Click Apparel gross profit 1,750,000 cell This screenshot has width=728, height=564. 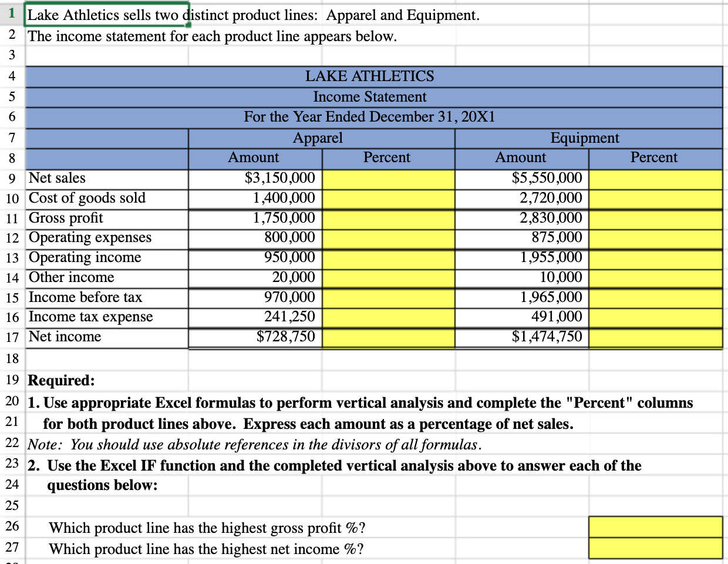click(x=255, y=219)
